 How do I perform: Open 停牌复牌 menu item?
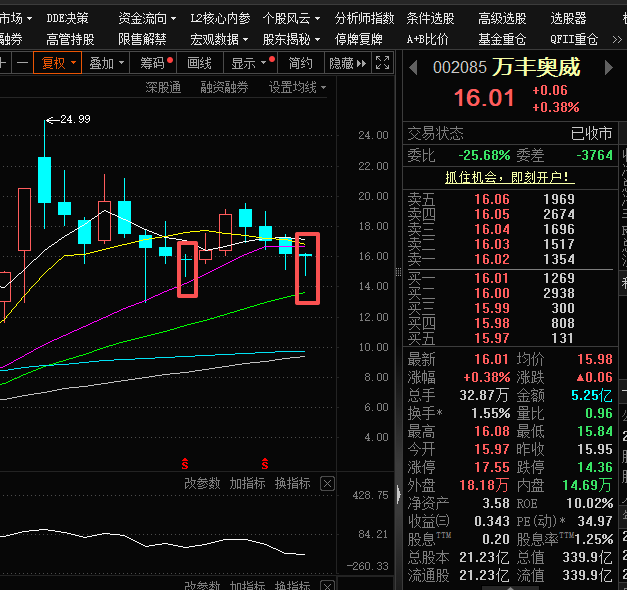pos(358,40)
